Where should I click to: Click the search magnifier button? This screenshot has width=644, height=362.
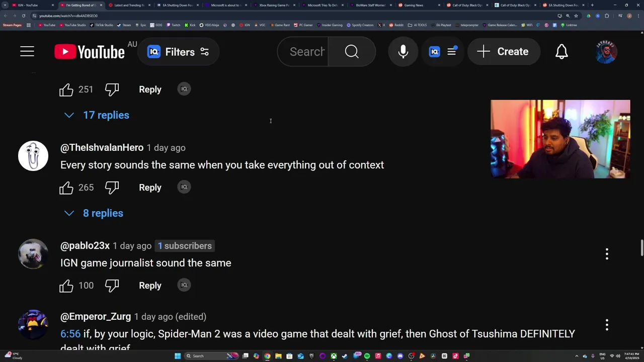coord(352,51)
